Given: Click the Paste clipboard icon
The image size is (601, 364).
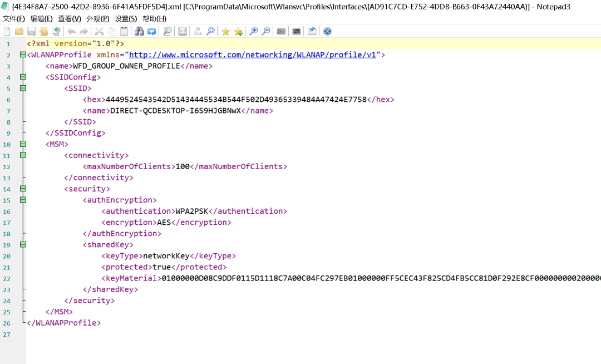Looking at the screenshot, I should [124, 31].
